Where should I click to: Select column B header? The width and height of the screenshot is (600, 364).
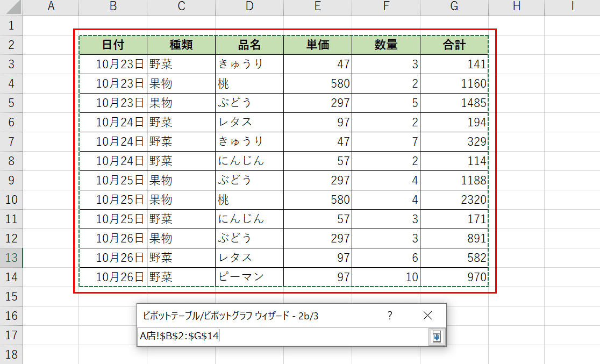tap(113, 8)
